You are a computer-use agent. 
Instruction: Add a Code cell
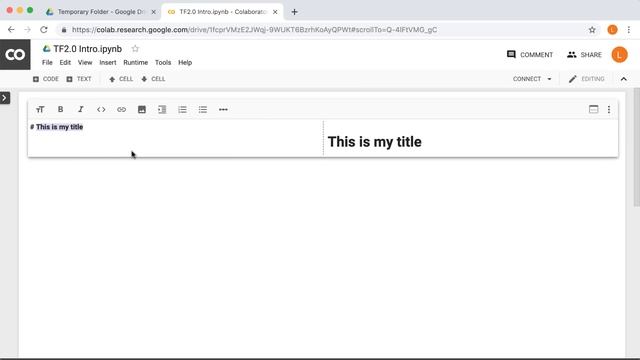tap(46, 79)
